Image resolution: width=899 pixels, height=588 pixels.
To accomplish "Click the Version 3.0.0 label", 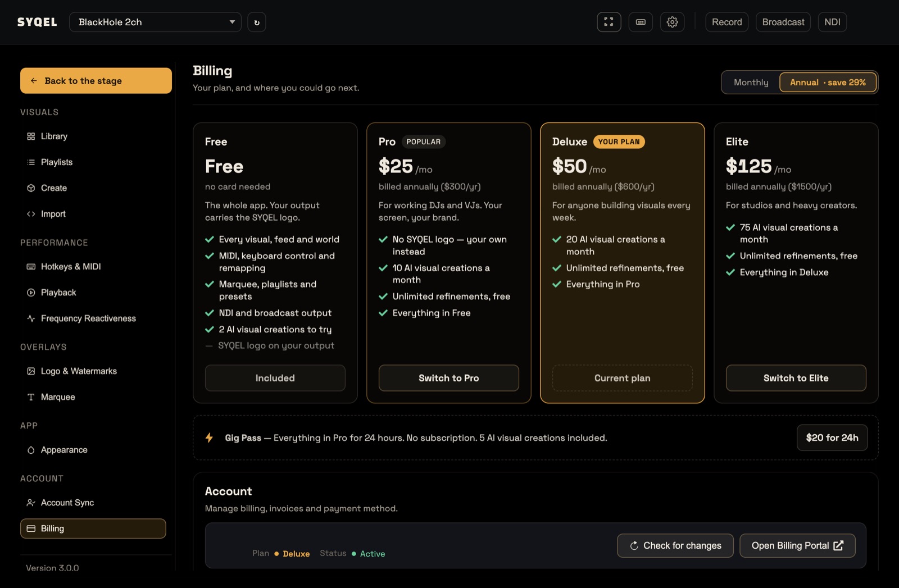I will 52,568.
